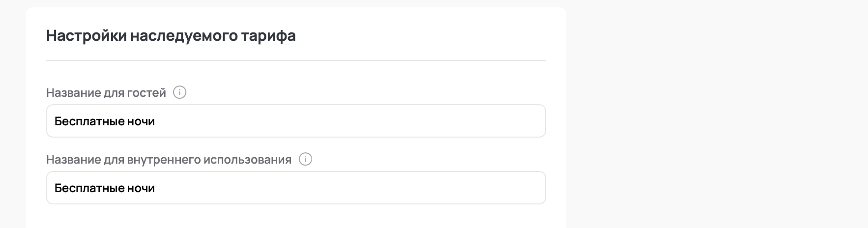Click the "Настройки наследуемого тарифа" heading

click(x=171, y=36)
